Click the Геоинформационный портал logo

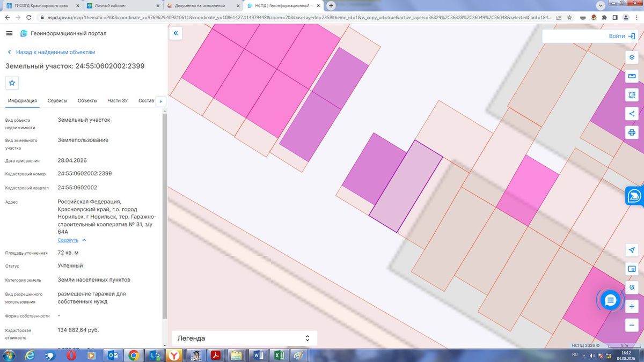point(63,33)
